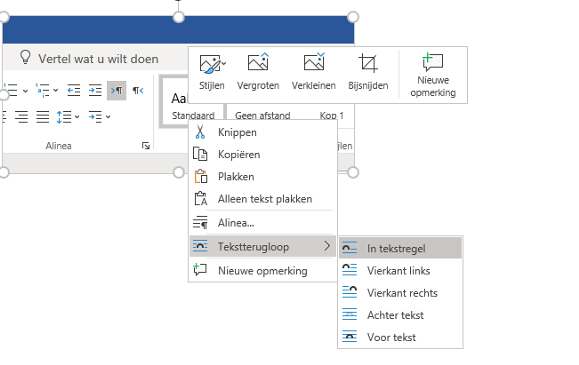Open the line spacing dropdown arrow

point(77,117)
